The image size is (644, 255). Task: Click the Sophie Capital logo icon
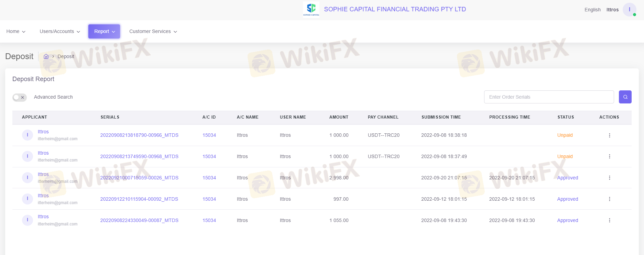[x=311, y=9]
